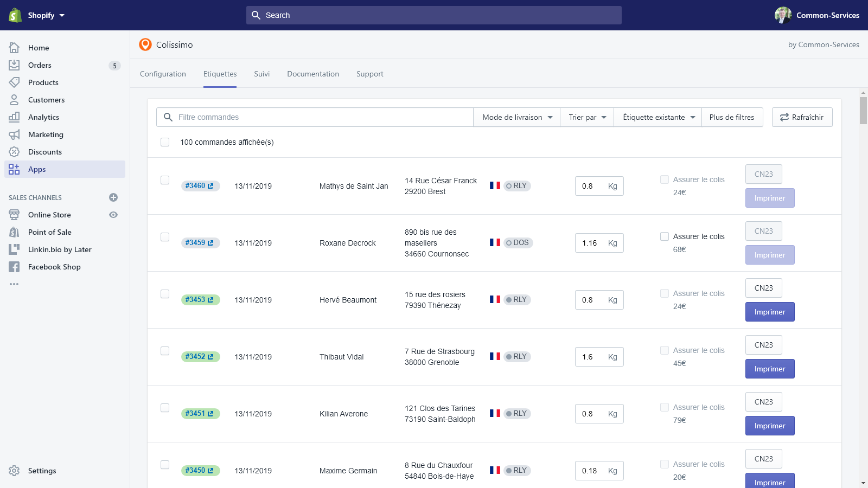Click Orders count badge 5
Viewport: 868px width, 488px height.
point(114,66)
